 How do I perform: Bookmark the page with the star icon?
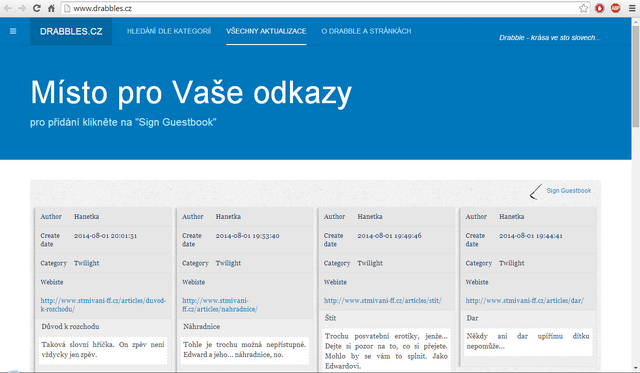coord(584,8)
